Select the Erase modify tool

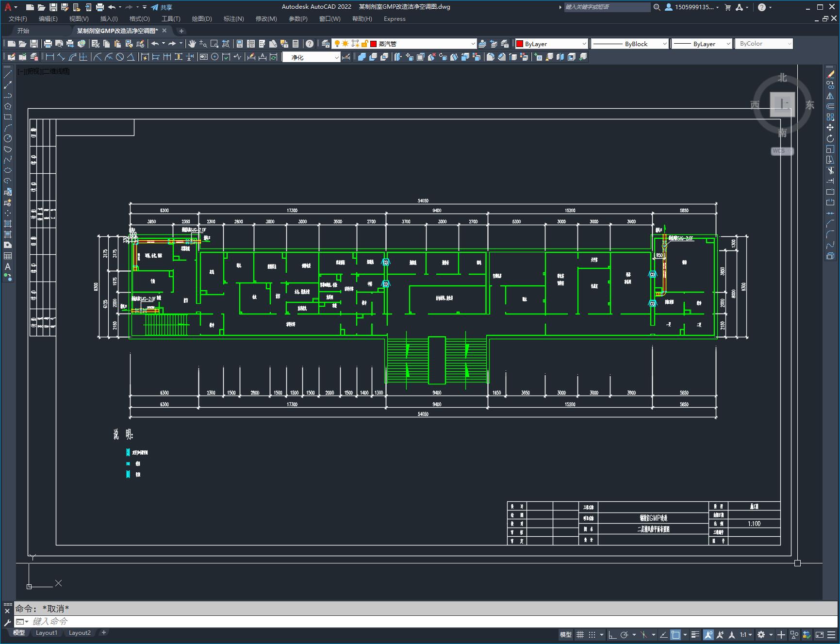pyautogui.click(x=830, y=74)
